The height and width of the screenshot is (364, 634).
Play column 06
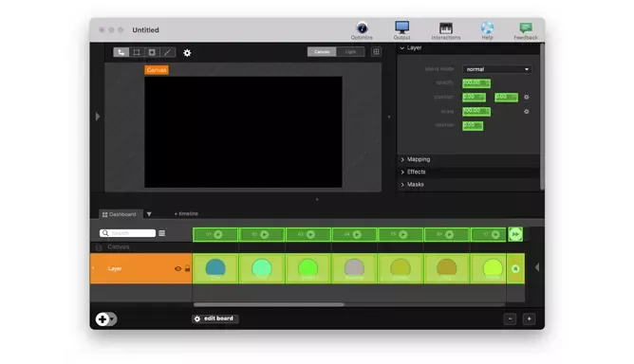(449, 235)
